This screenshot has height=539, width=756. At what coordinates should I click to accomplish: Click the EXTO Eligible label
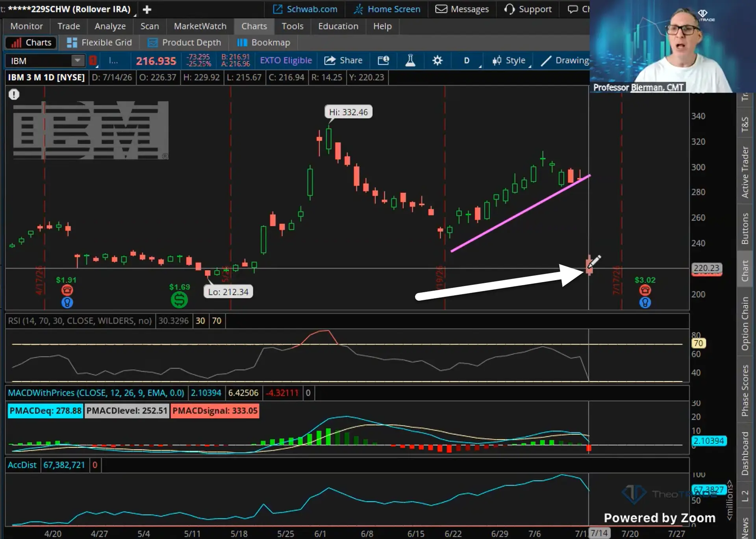286,60
